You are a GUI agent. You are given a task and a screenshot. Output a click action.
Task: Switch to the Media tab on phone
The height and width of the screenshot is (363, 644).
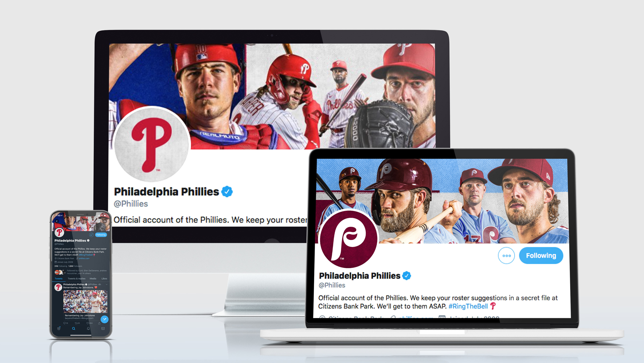pyautogui.click(x=93, y=278)
